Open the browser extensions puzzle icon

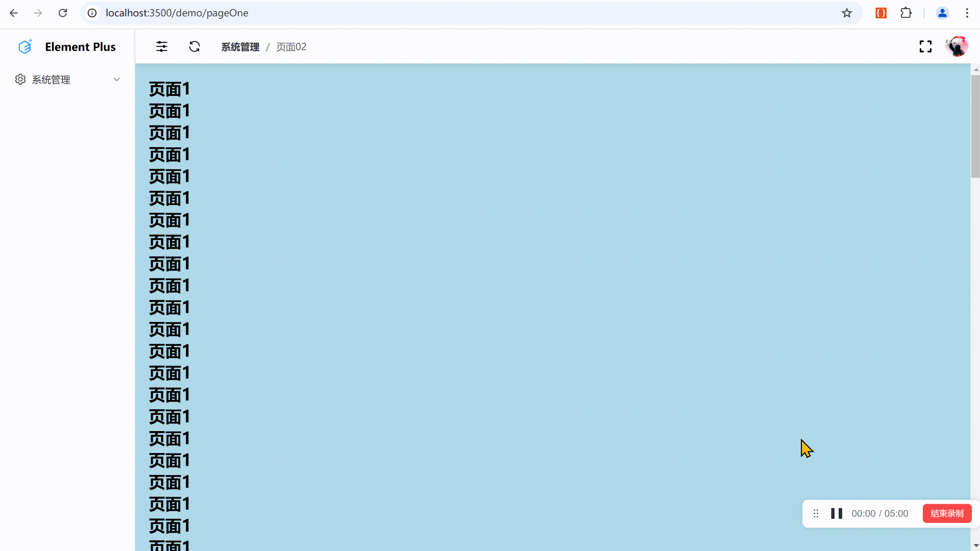click(906, 13)
